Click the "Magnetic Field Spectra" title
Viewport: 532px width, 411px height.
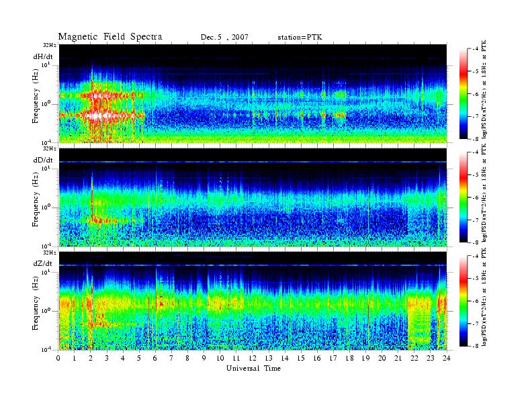pos(110,37)
